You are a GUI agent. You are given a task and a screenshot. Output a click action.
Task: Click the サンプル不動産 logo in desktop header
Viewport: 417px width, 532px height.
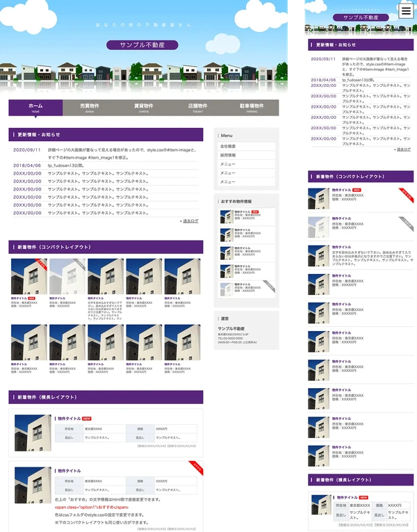pyautogui.click(x=142, y=45)
